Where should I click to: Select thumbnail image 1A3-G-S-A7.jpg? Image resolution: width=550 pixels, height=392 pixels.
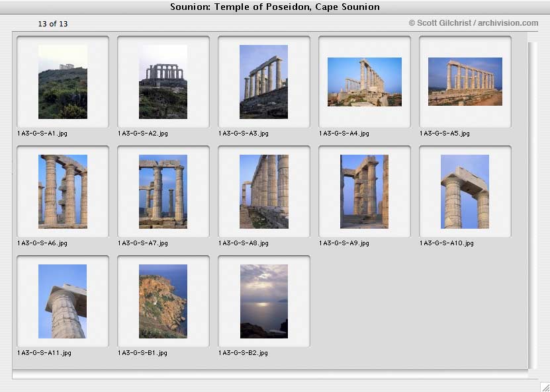coord(163,192)
